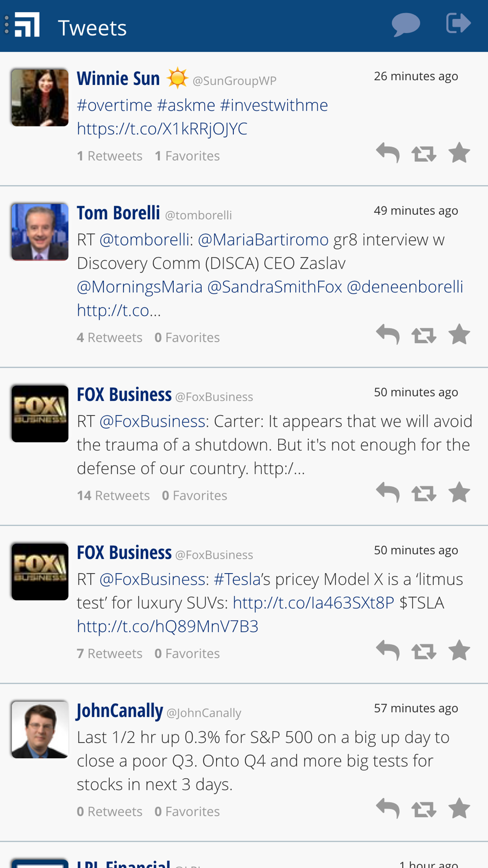Viewport: 488px width, 868px height.
Task: Open the @deneenborelli mention
Action: [405, 287]
